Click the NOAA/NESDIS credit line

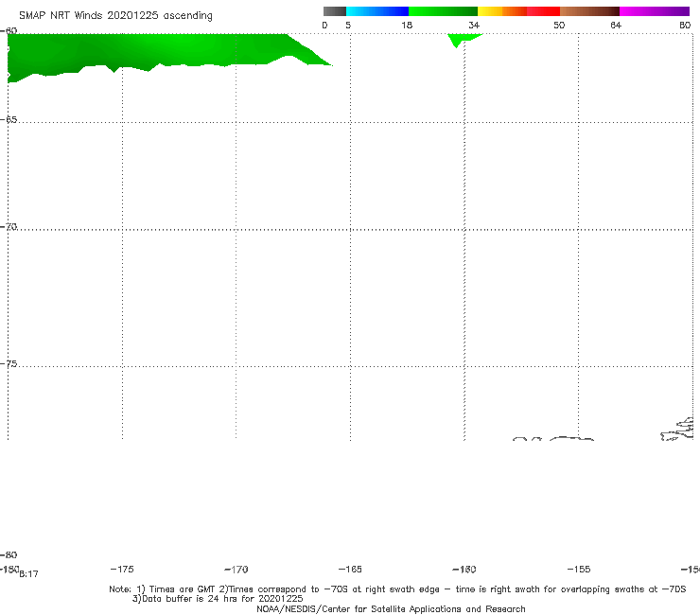tap(391, 609)
